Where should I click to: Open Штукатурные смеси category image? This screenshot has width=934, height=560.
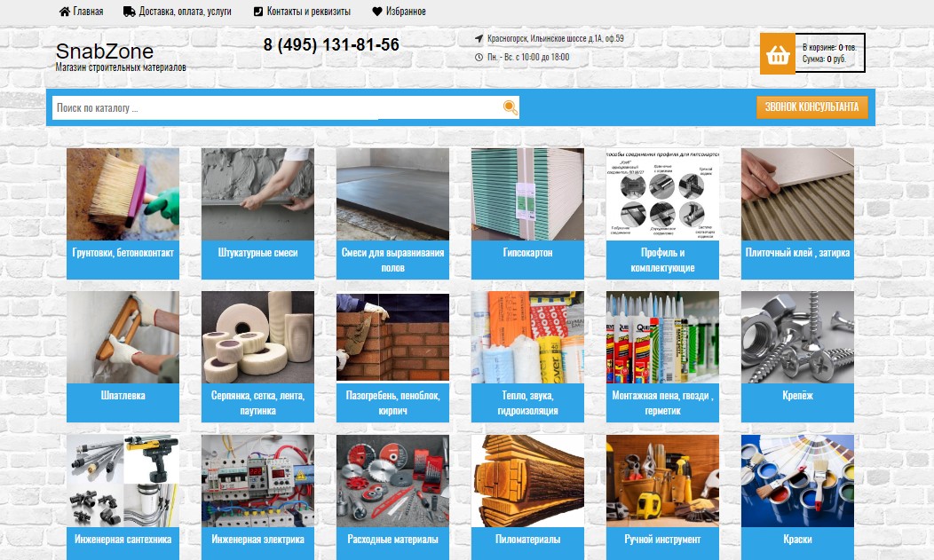257,194
